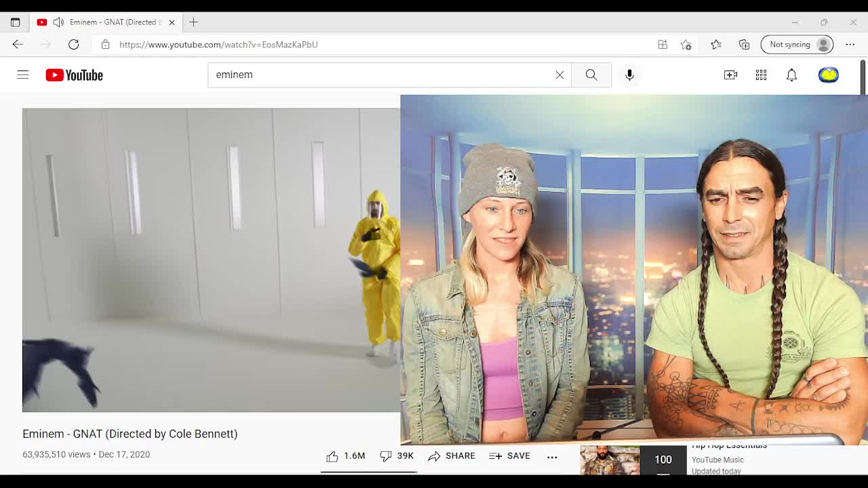868x488 pixels.
Task: View site information lock icon
Action: click(x=105, y=45)
